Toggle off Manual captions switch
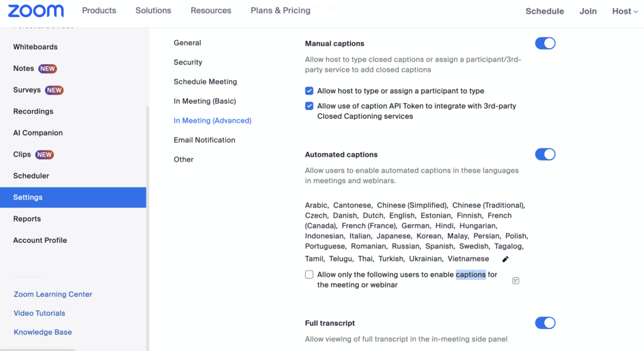This screenshot has width=644, height=351. (545, 43)
